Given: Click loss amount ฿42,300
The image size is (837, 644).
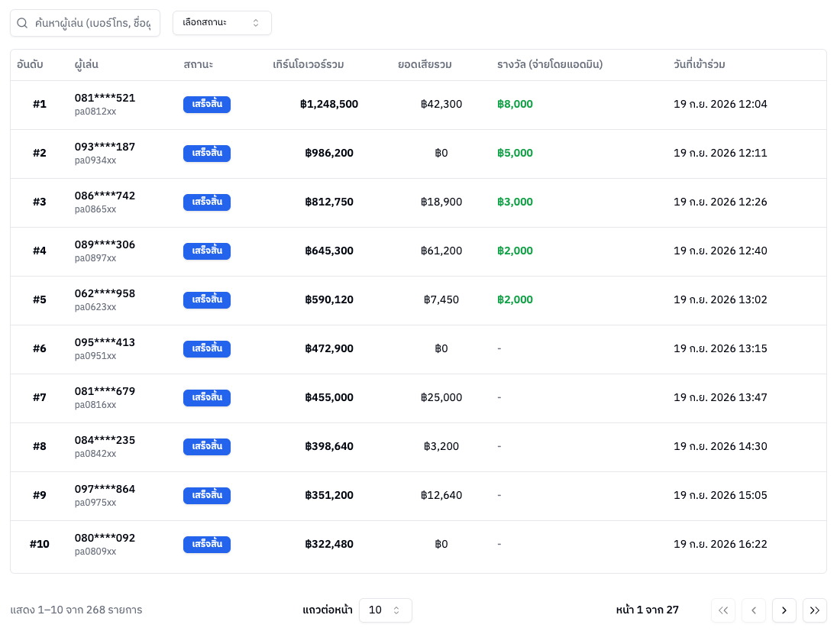Looking at the screenshot, I should pyautogui.click(x=441, y=104).
